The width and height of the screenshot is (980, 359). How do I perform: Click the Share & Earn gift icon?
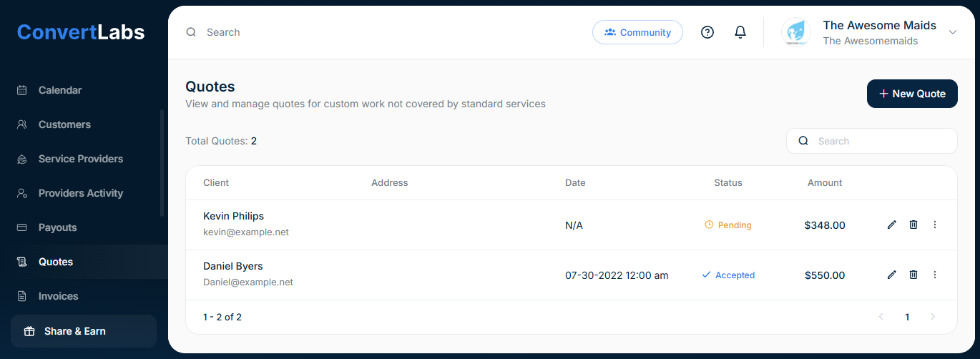coord(29,331)
